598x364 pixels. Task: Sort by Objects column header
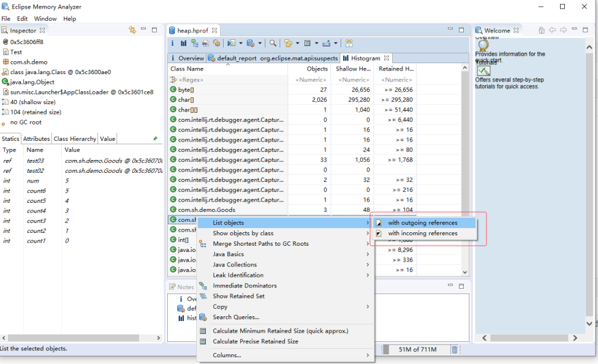[x=309, y=69]
